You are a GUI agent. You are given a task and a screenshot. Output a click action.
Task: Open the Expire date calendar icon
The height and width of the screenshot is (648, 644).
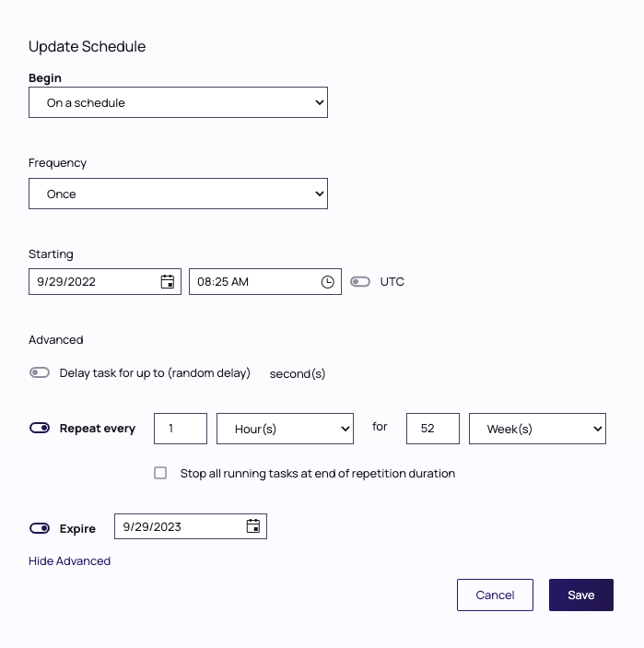coord(253,526)
